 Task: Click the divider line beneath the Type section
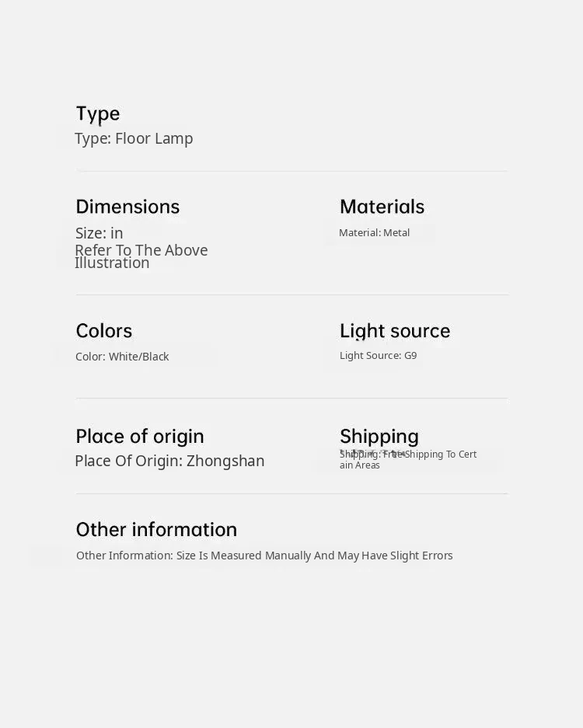click(x=291, y=171)
